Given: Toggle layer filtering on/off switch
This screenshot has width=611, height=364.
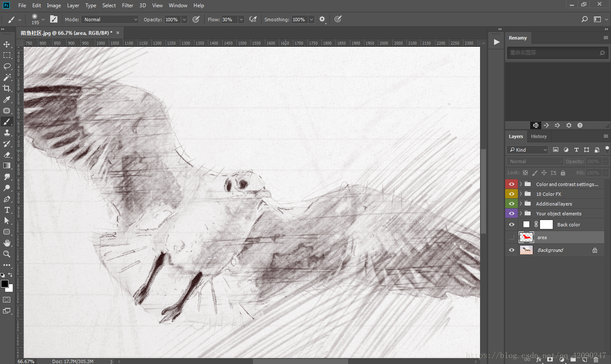Looking at the screenshot, I should point(607,149).
